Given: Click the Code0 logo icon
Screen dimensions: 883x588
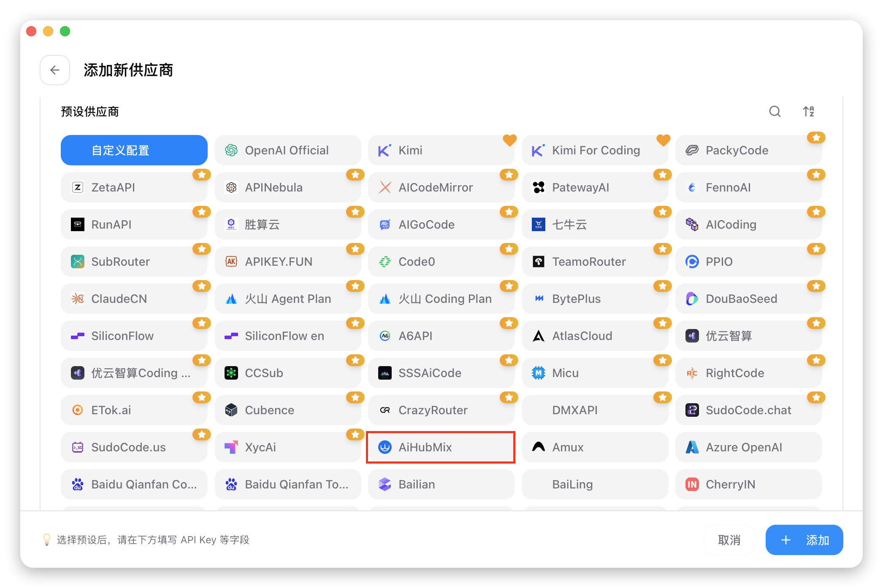Looking at the screenshot, I should pyautogui.click(x=385, y=262).
